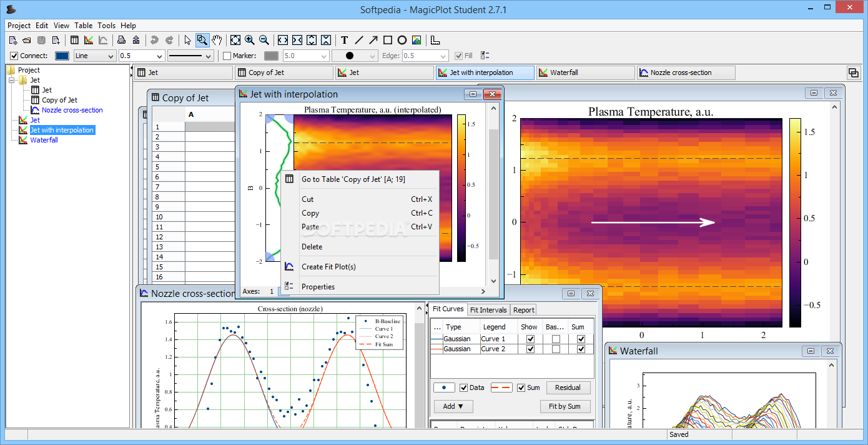
Task: Select the straight Line drawing tool
Action: click(x=358, y=40)
